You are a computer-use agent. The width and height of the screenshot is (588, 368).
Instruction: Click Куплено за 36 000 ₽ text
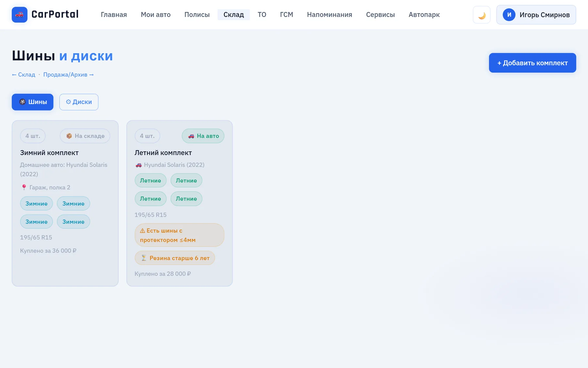pos(48,251)
